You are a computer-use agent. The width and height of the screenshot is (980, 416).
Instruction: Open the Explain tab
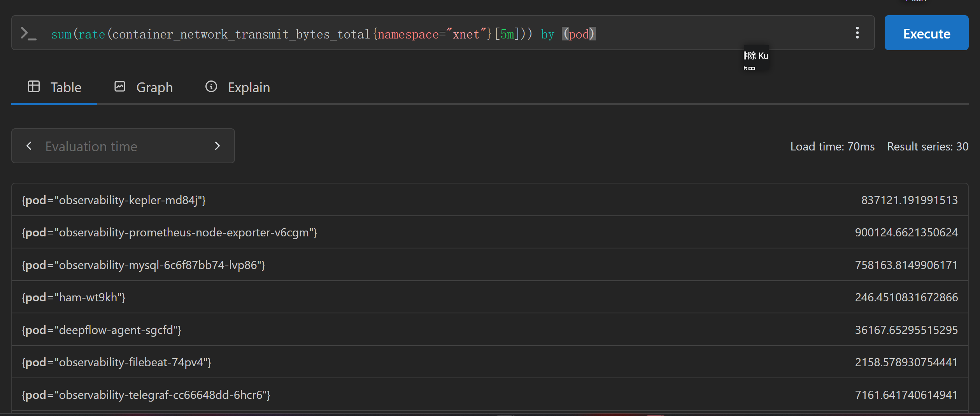[x=238, y=87]
